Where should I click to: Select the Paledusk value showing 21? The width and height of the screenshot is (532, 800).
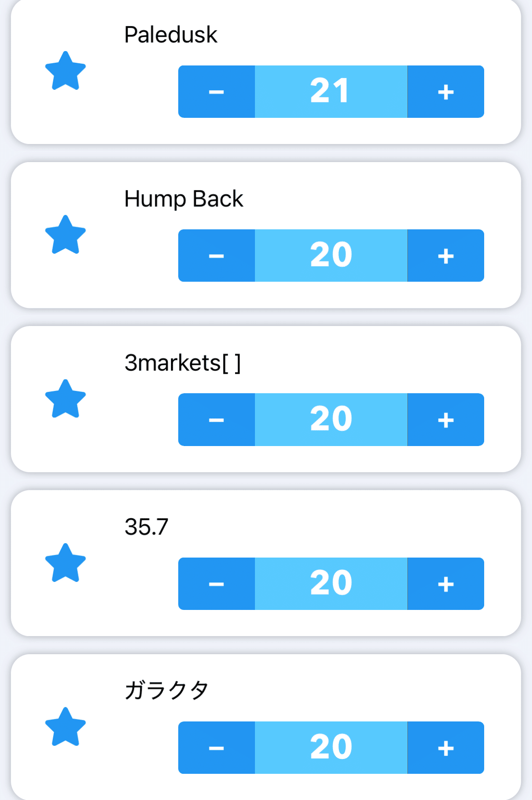tap(331, 92)
